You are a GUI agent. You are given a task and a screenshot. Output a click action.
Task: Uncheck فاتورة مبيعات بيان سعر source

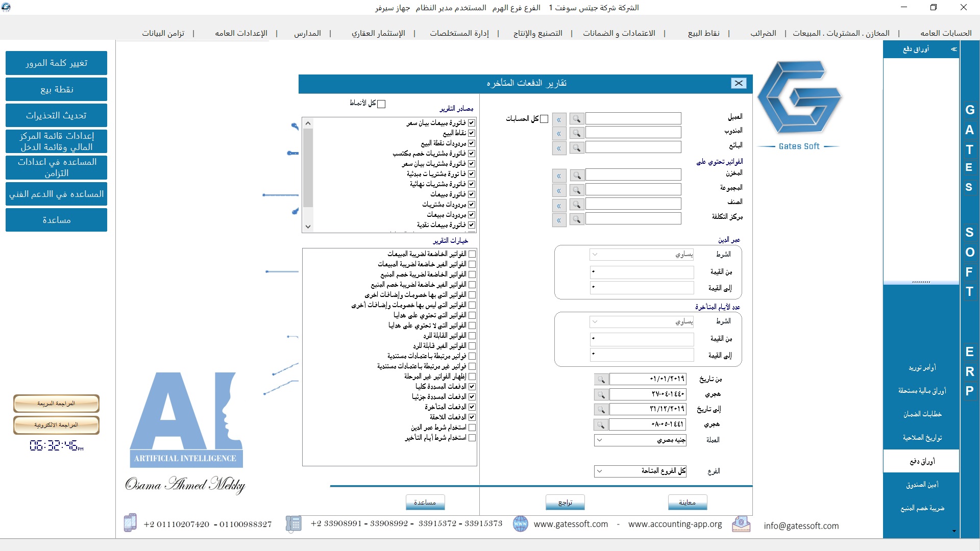(472, 122)
